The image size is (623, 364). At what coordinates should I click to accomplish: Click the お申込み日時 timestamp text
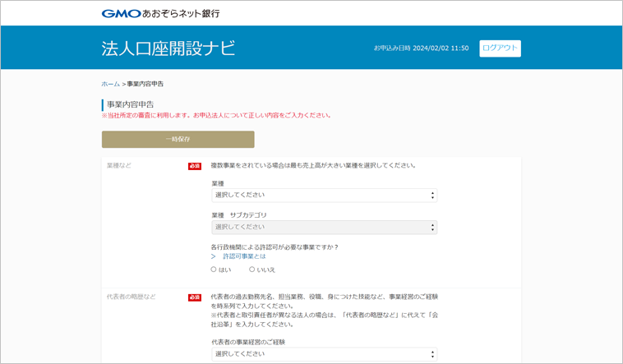point(421,48)
